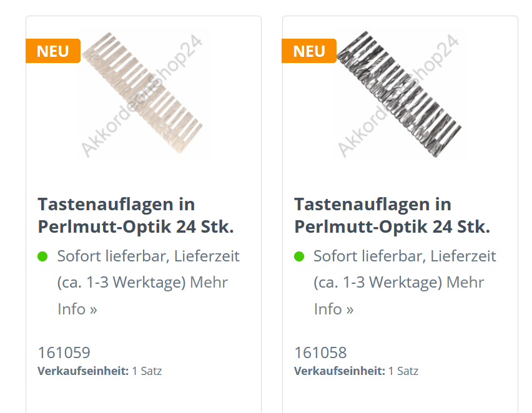Open the Tastenauflagen title of article 161058
Screen dimensions: 532x413
tap(392, 215)
